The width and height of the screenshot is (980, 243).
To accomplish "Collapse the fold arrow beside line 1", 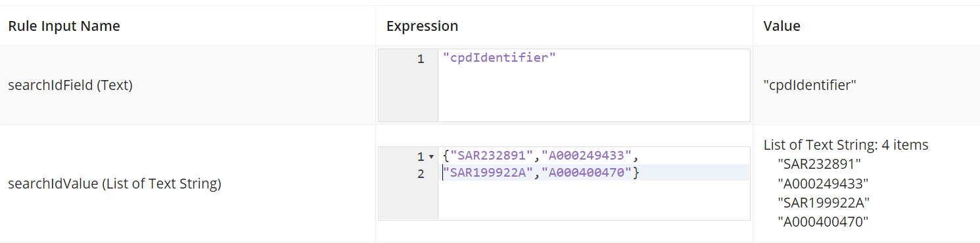I will tap(431, 157).
